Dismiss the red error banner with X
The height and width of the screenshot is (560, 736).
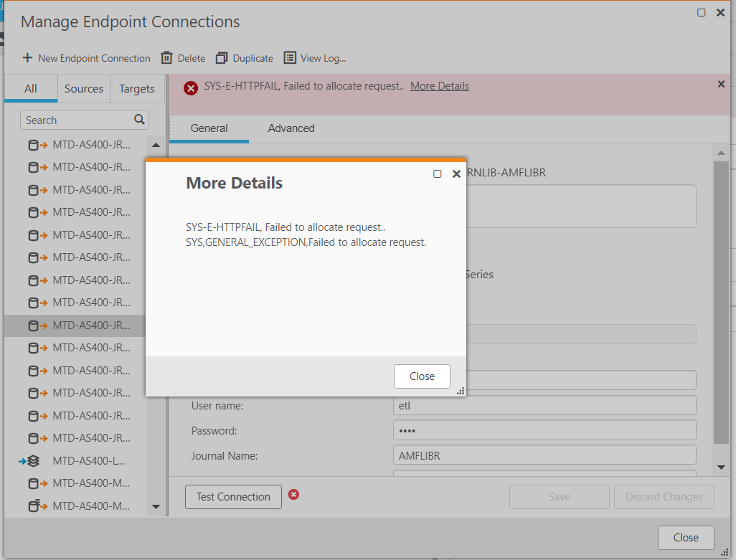coord(721,84)
